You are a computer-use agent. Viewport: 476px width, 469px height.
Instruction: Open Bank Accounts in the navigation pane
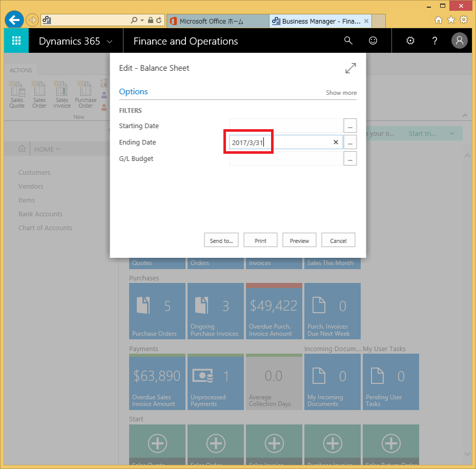[x=40, y=214]
